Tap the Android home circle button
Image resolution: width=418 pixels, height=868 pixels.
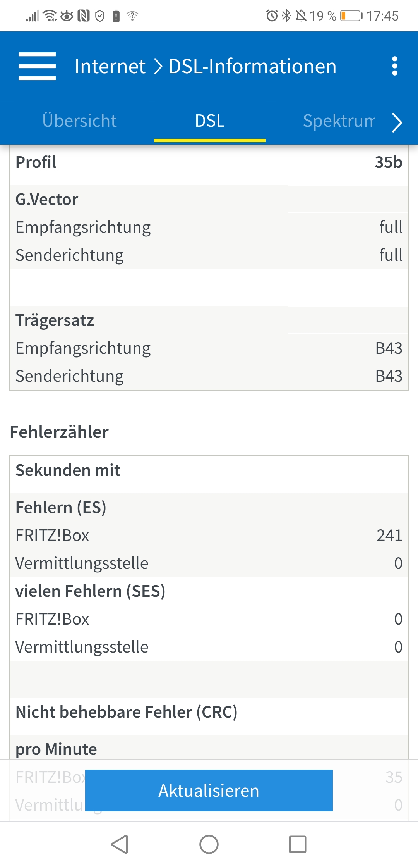click(209, 844)
